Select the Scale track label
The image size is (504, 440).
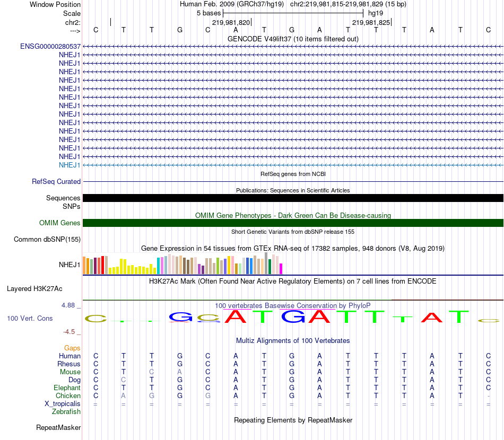(x=72, y=13)
